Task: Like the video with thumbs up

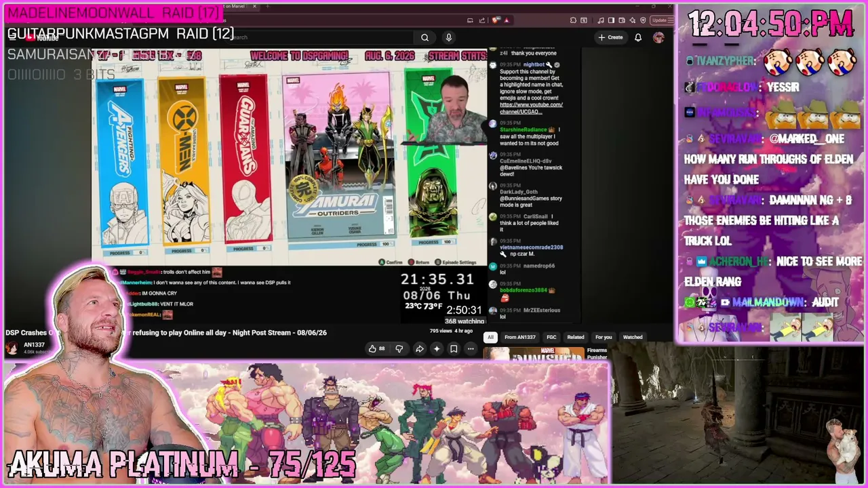Action: pyautogui.click(x=376, y=349)
